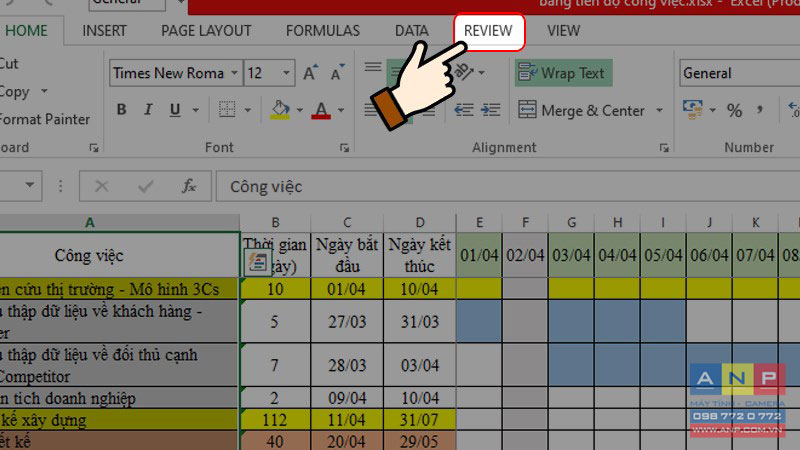Increase font size with the large A icon
Viewport: 800px width, 450px height.
tap(310, 73)
